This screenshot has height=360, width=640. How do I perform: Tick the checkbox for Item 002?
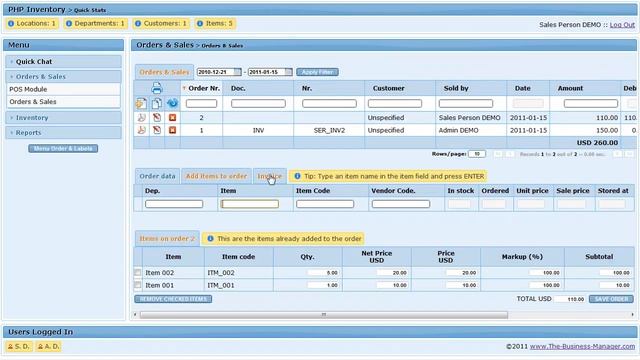[x=138, y=272]
